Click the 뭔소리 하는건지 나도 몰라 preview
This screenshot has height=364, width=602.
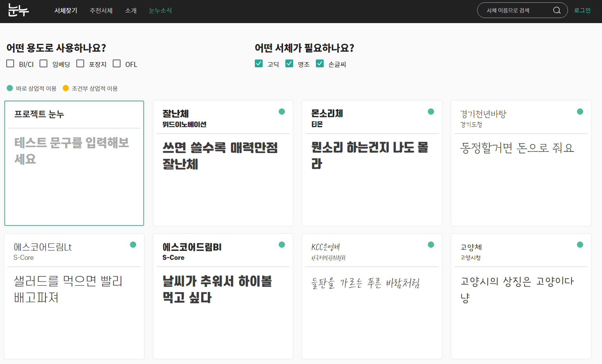point(370,155)
